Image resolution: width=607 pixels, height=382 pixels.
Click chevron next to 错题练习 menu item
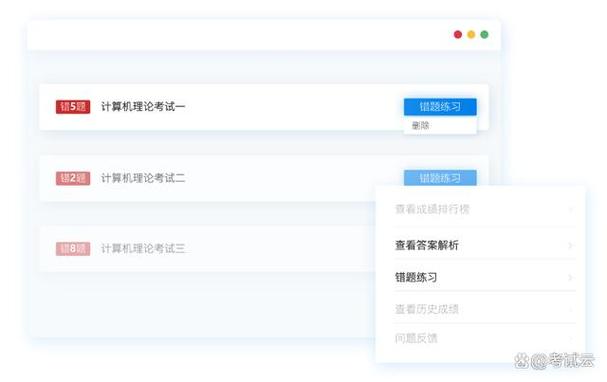(571, 278)
